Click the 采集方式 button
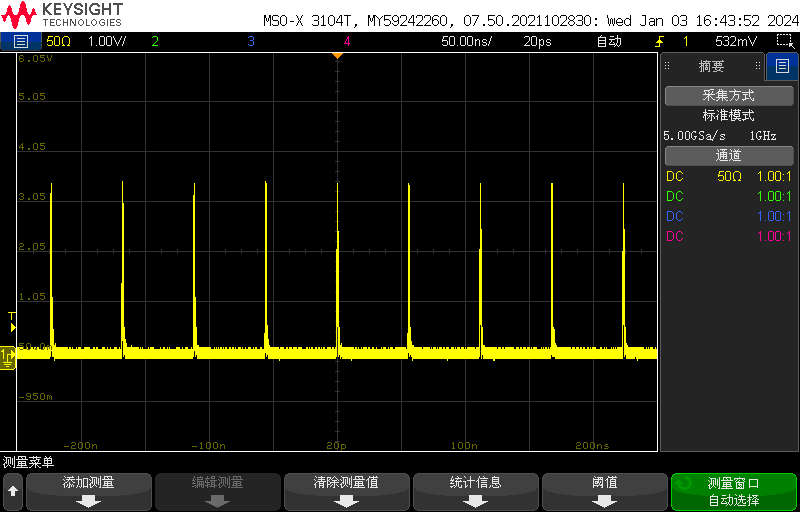Screen dimensions: 800x512 (728, 96)
